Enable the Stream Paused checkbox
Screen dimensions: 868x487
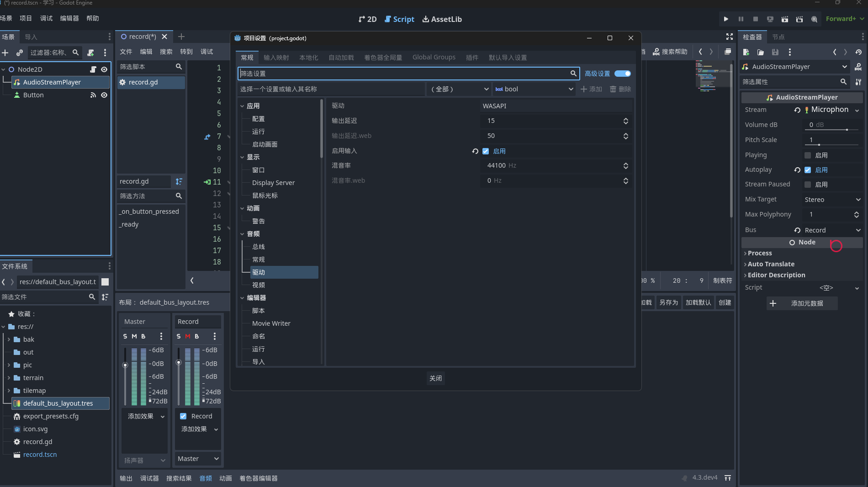[x=808, y=185]
